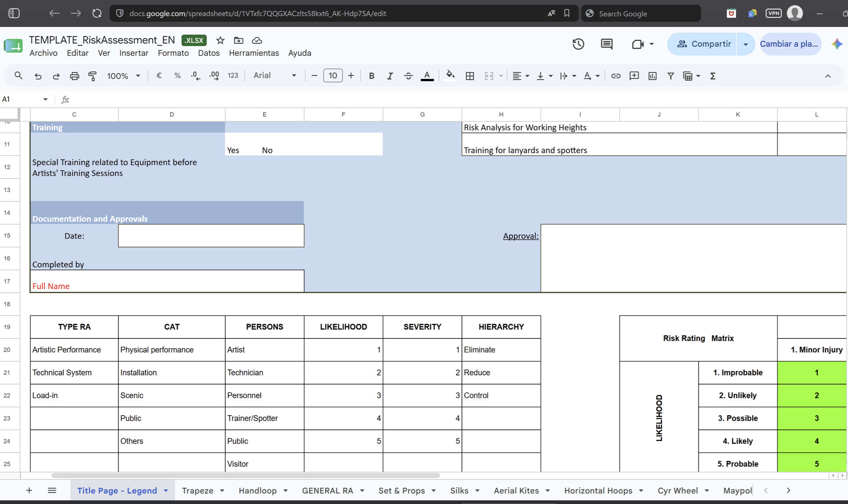Open the Gemini sparkle assistant
Screen dimensions: 848x504
click(837, 44)
